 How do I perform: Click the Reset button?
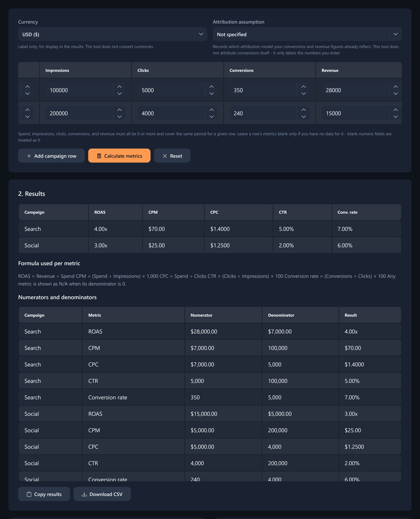point(172,156)
